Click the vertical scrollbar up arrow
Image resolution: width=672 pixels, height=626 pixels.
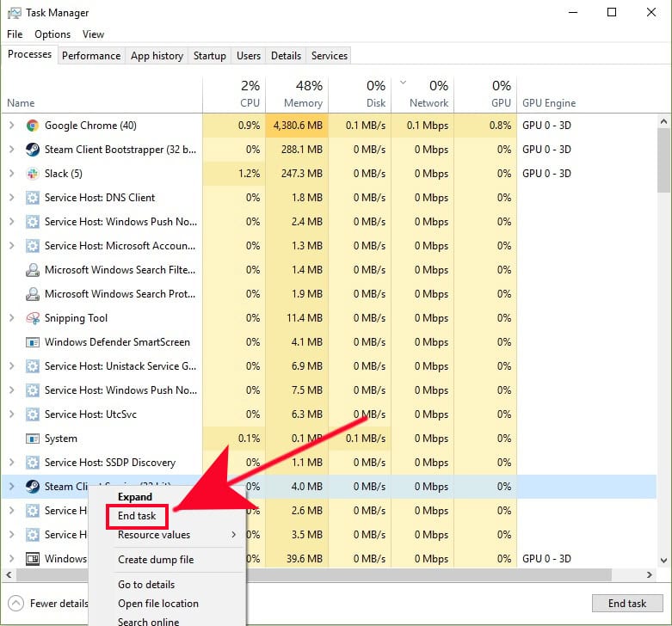coord(664,121)
